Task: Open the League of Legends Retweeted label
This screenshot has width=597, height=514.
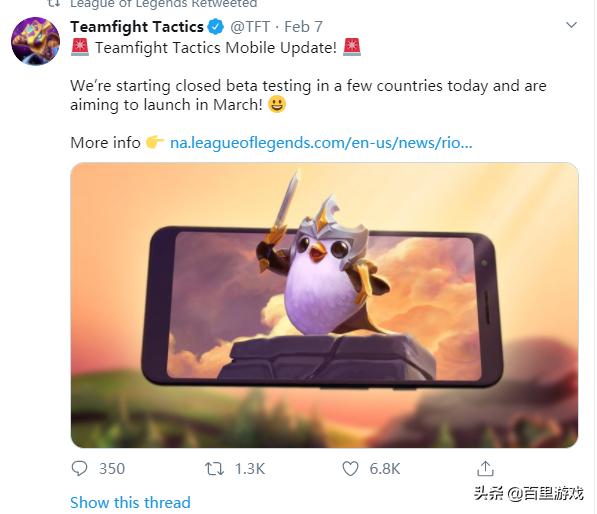Action: click(x=164, y=4)
